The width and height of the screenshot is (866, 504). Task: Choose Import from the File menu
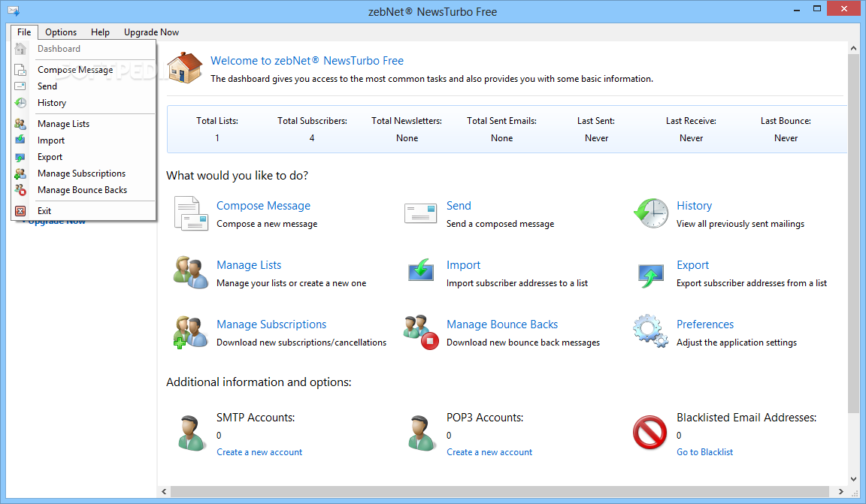(x=84, y=140)
